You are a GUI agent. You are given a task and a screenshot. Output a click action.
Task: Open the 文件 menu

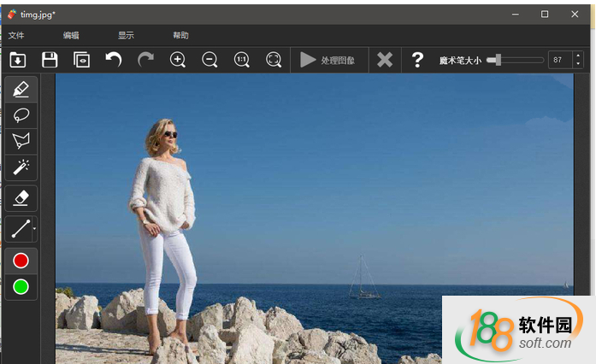16,36
